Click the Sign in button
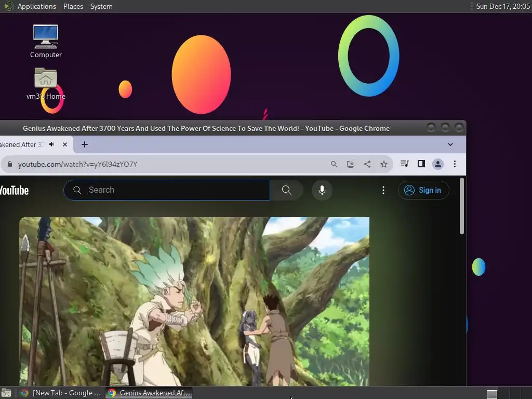532x399 pixels. pyautogui.click(x=423, y=190)
